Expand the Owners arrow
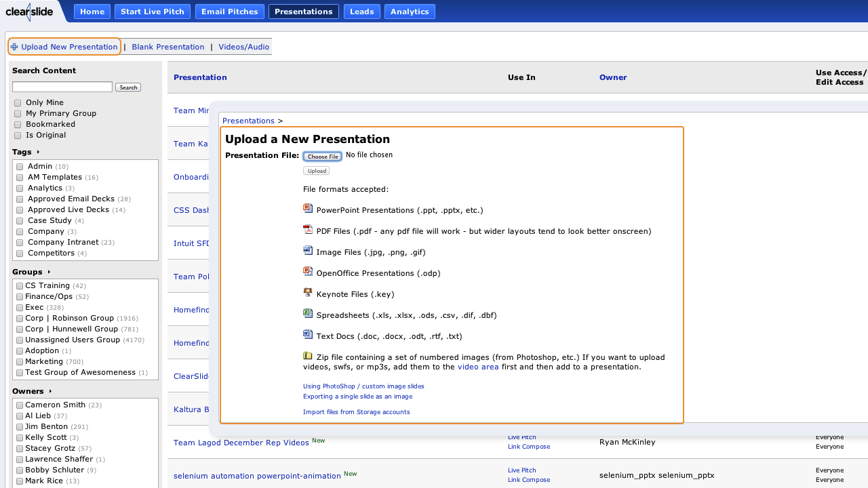 (50, 391)
